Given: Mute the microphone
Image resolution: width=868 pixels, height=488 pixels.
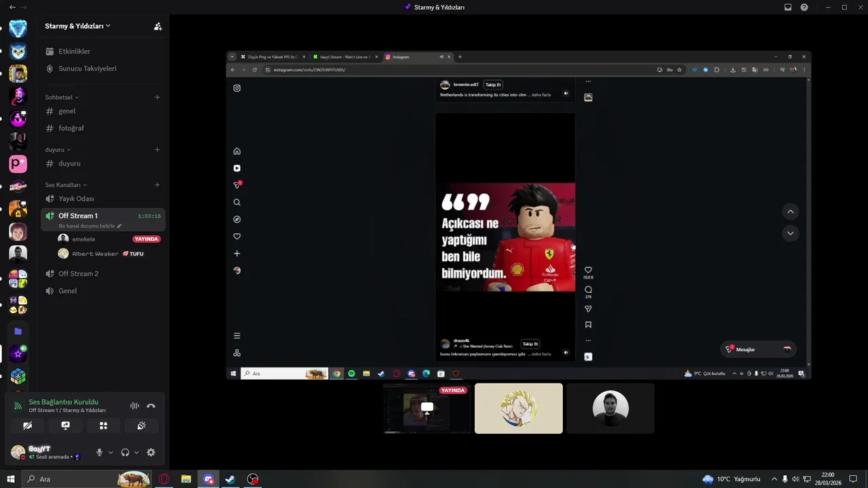Looking at the screenshot, I should pos(99,452).
